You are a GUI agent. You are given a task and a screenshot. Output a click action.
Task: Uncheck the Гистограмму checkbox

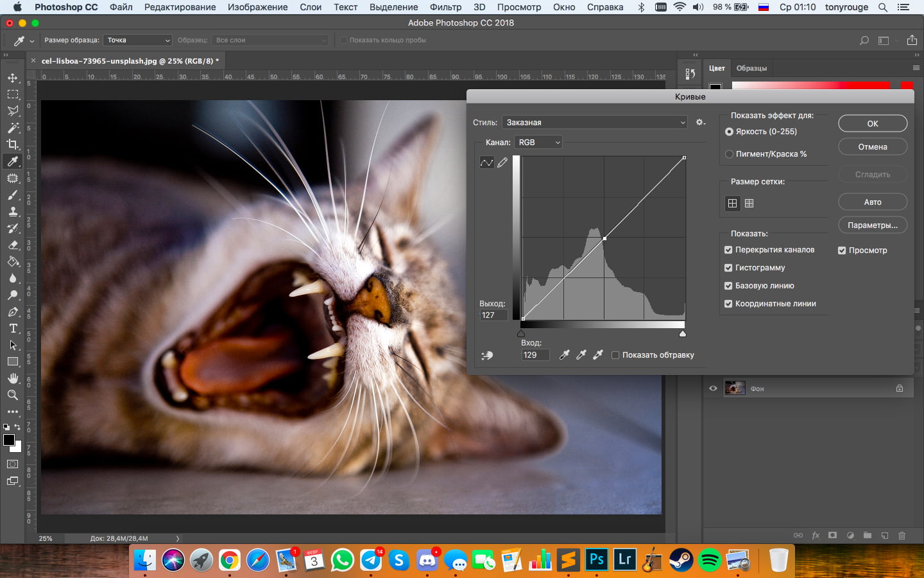728,268
